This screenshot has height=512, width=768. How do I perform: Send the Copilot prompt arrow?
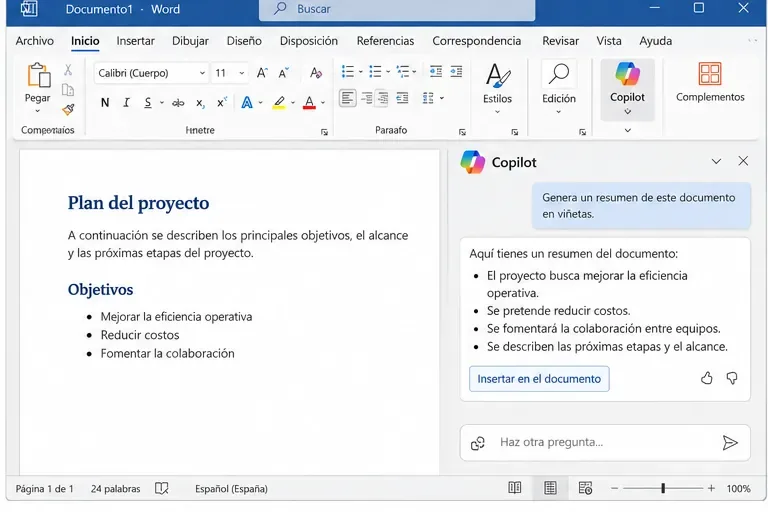(x=730, y=442)
